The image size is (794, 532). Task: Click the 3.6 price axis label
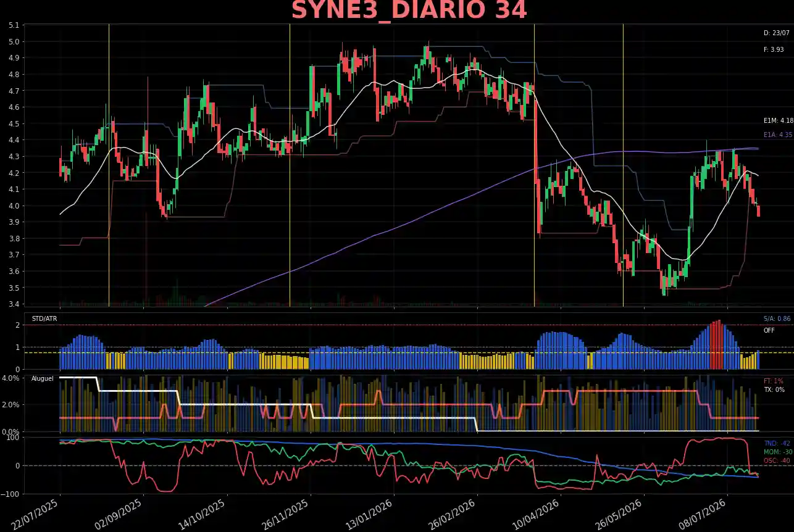(14, 272)
